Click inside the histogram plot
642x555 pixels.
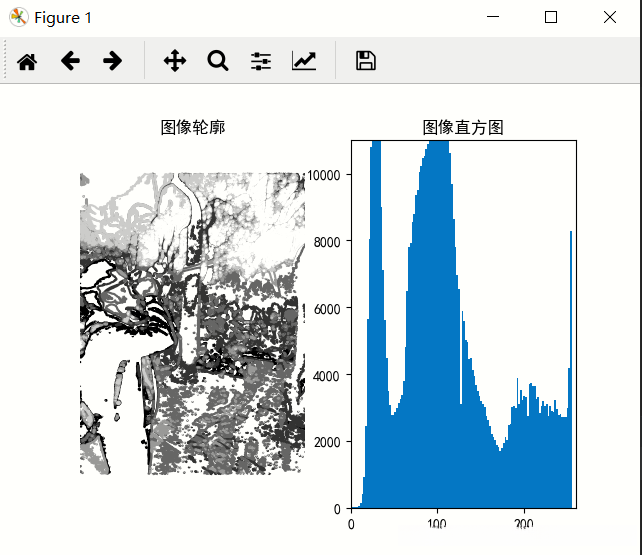click(x=464, y=324)
